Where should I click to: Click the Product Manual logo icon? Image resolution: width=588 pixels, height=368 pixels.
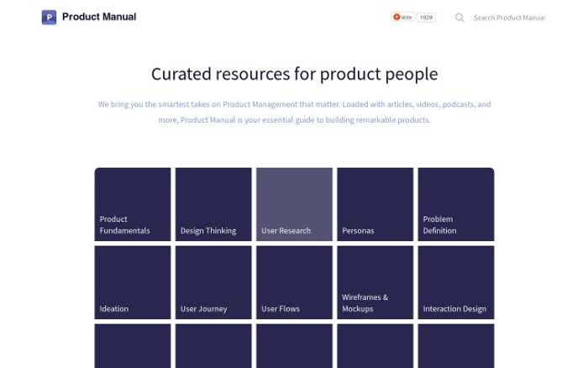[x=49, y=17]
